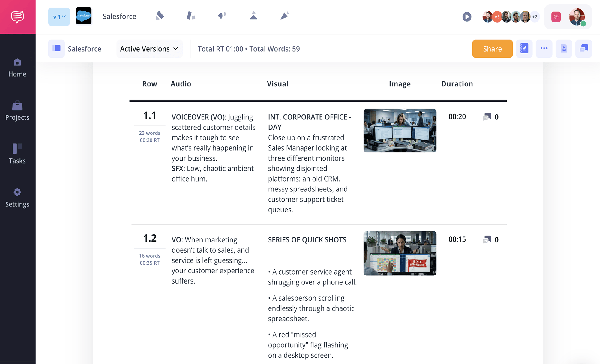600x364 pixels.
Task: Select the third split-diamond toolbar icon
Action: [222, 16]
